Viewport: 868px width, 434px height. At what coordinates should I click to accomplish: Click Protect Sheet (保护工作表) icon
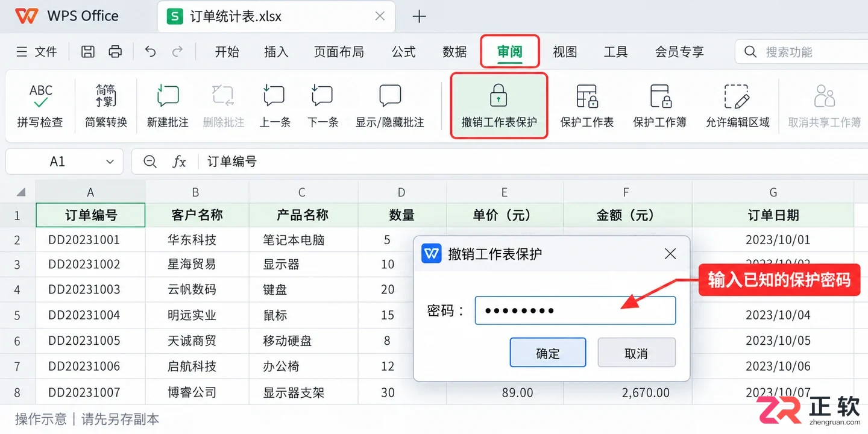(587, 96)
